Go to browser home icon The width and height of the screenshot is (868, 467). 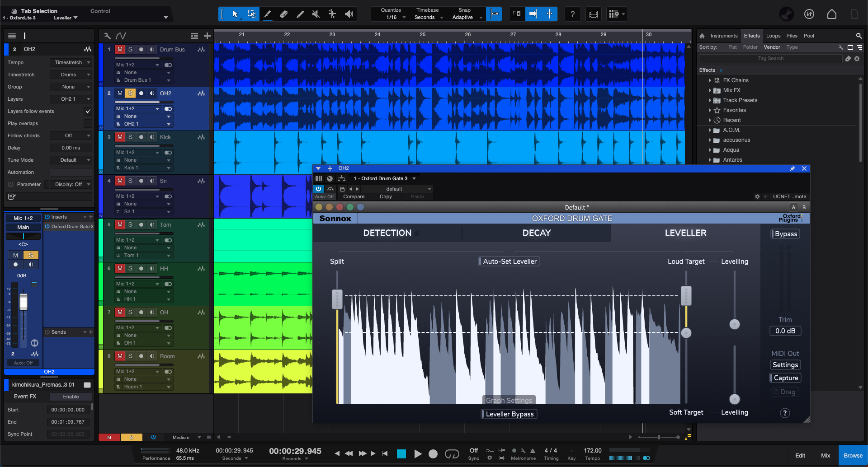click(x=702, y=36)
